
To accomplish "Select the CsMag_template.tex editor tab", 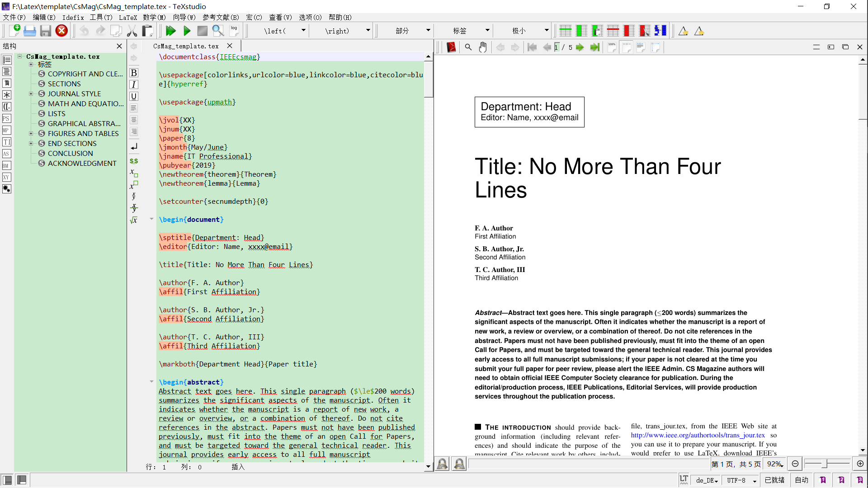I will tap(185, 46).
